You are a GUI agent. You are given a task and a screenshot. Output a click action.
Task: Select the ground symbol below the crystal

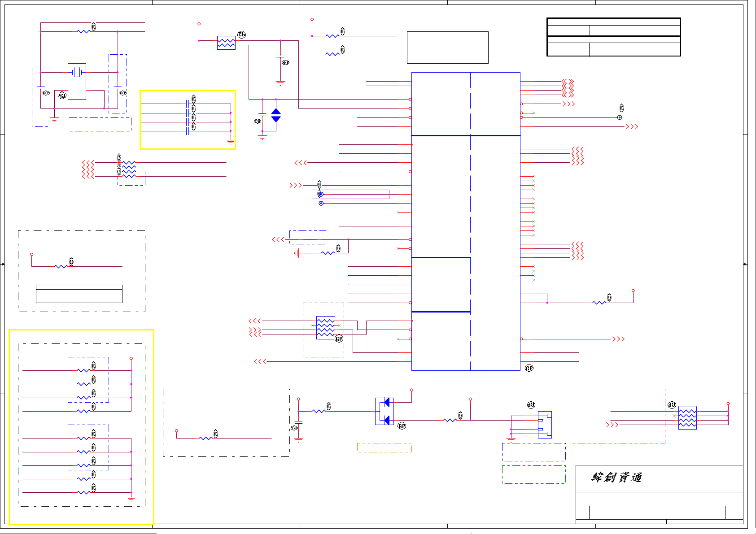tap(54, 119)
